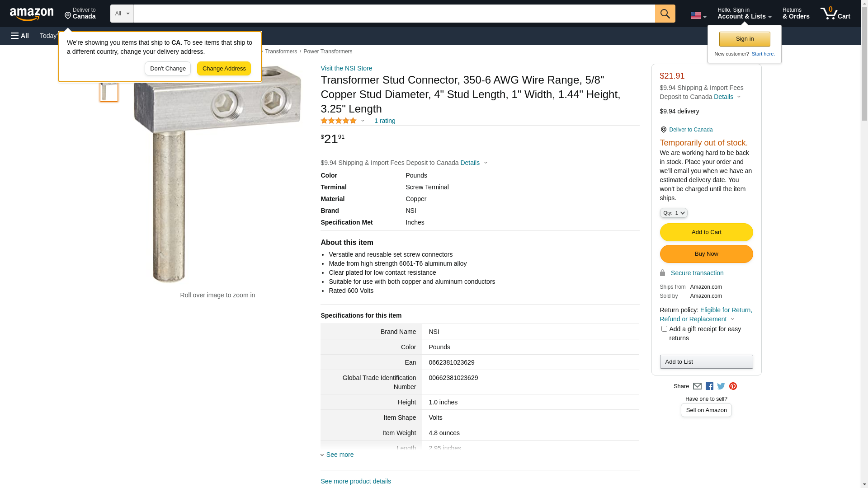868x488 pixels.
Task: Open the country flag language selector
Action: 698,16
